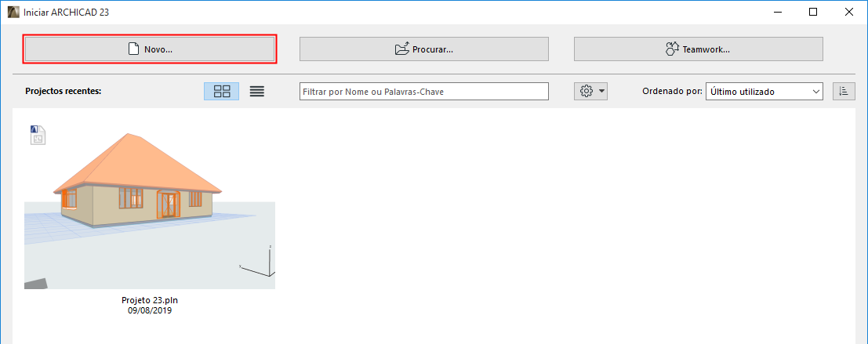Maximize the Iniciar ARCHICAD 23 window
Viewport: 868px width, 344px height.
tap(812, 13)
